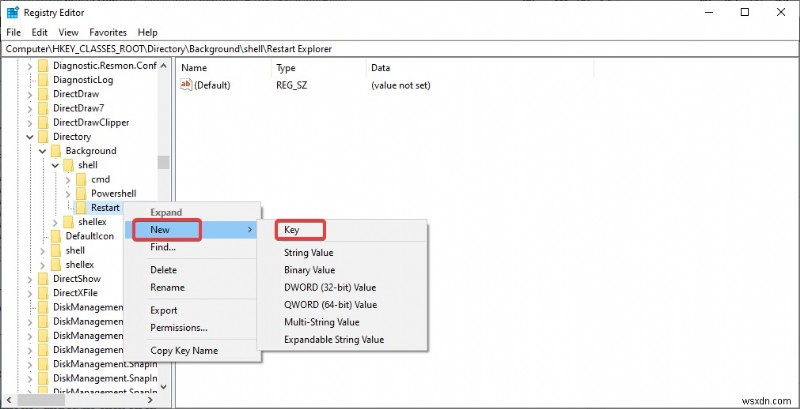The width and height of the screenshot is (800, 409).
Task: Expand the DirectDrawClipper key
Action: [x=30, y=122]
